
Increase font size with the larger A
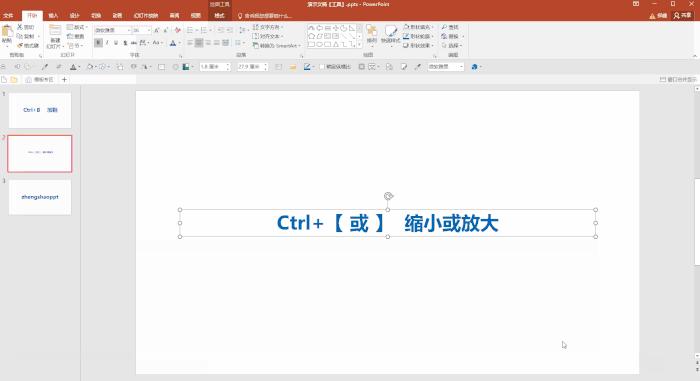[156, 30]
